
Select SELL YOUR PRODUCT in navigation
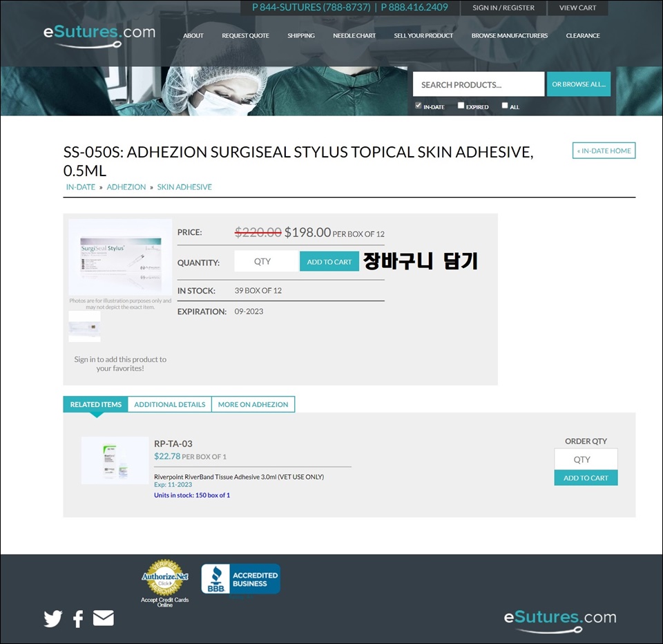[423, 35]
